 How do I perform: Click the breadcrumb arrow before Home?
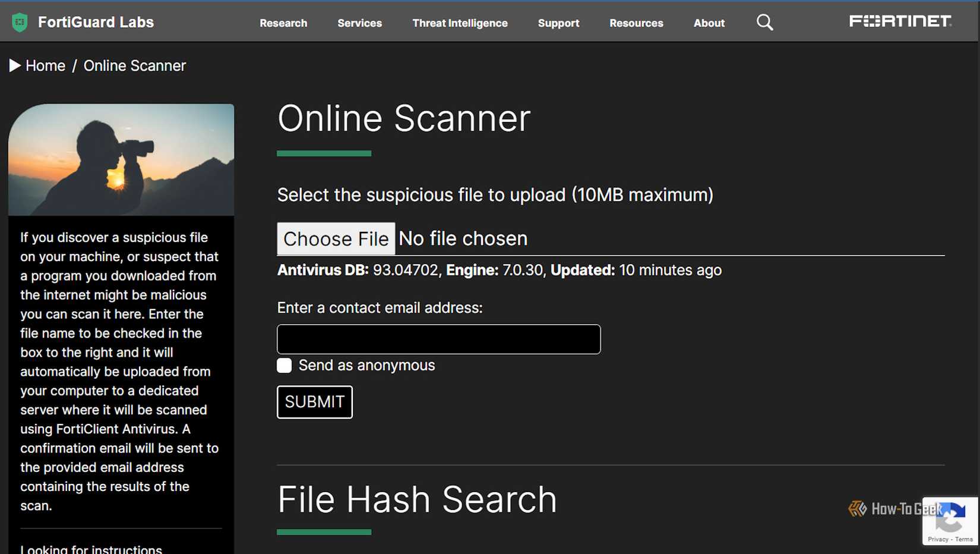(x=15, y=65)
